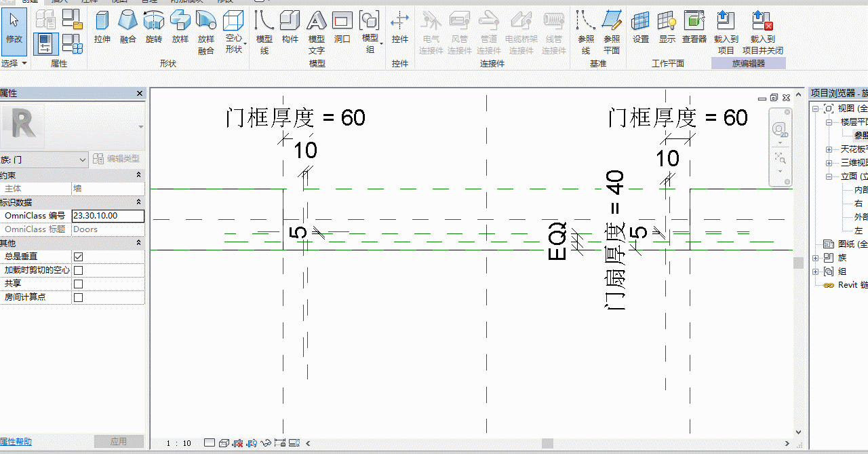868x454 pixels.
Task: Click the view's scroll right arrow
Action: (786, 443)
